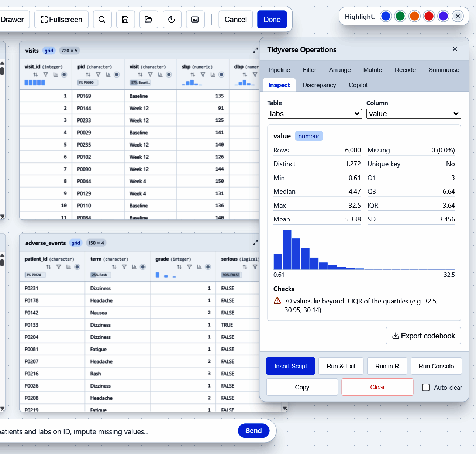Sort the term column in adverse_events
The width and height of the screenshot is (476, 454).
click(x=114, y=267)
